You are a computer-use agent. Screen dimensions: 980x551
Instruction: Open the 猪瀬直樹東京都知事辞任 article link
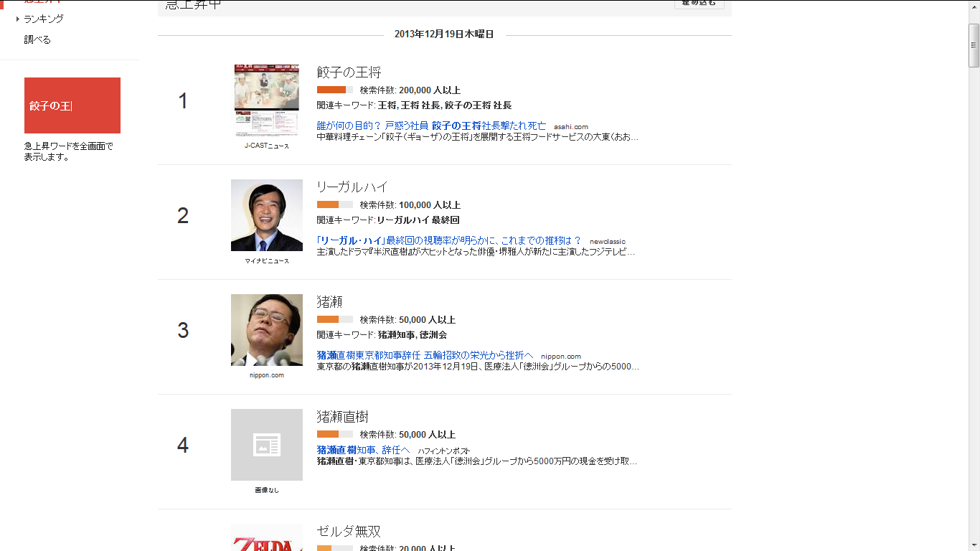(425, 355)
